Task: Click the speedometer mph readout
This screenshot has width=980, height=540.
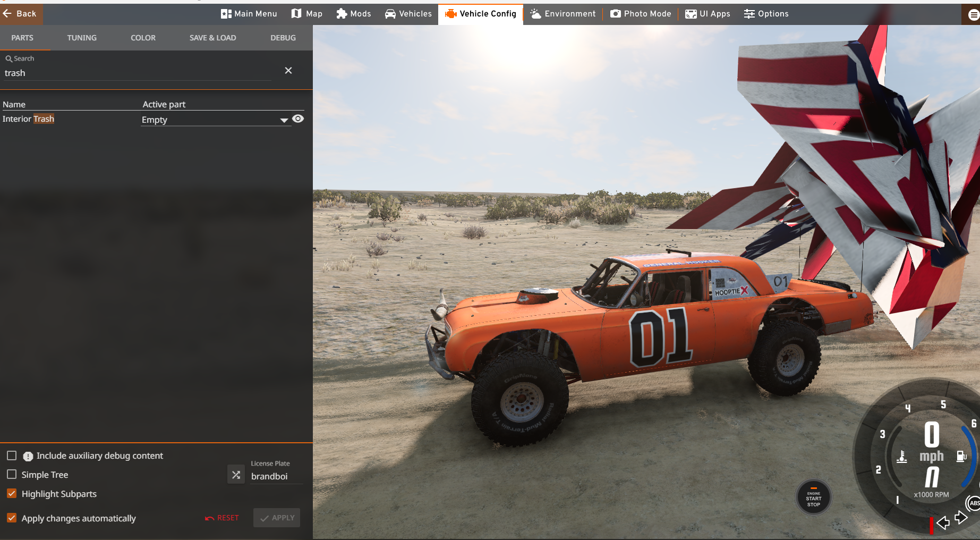Action: point(932,441)
